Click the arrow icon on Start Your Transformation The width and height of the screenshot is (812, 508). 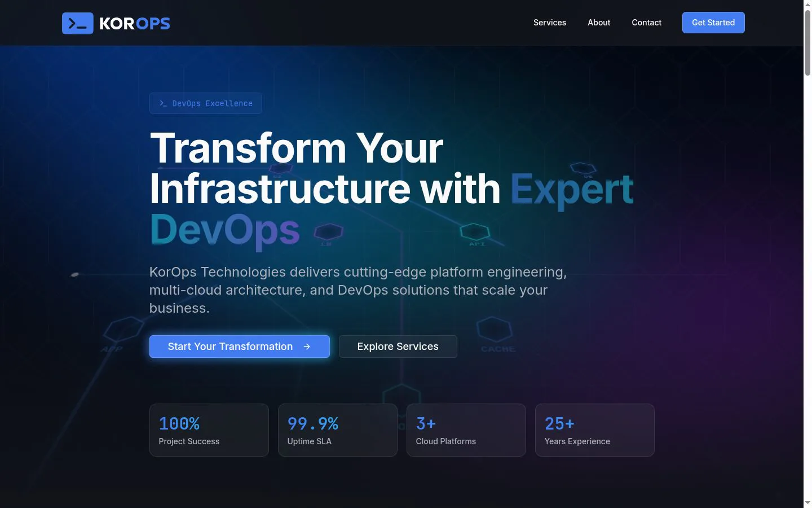click(307, 347)
